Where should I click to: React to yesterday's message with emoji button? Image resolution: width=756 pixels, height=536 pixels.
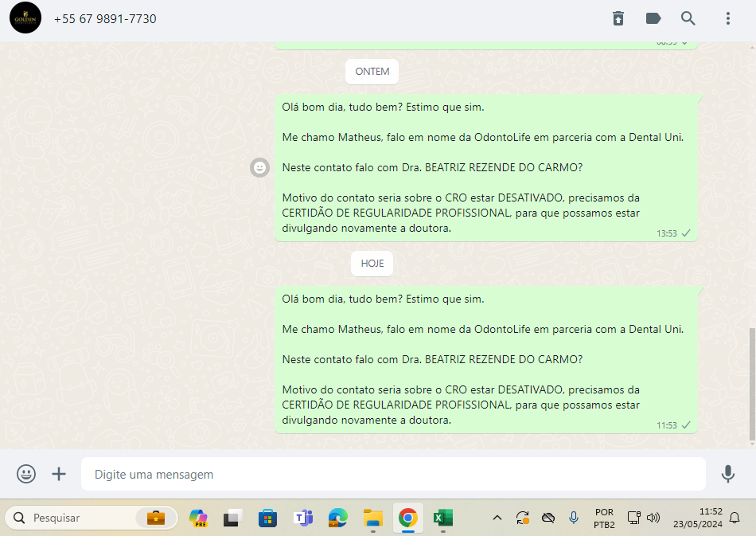260,167
